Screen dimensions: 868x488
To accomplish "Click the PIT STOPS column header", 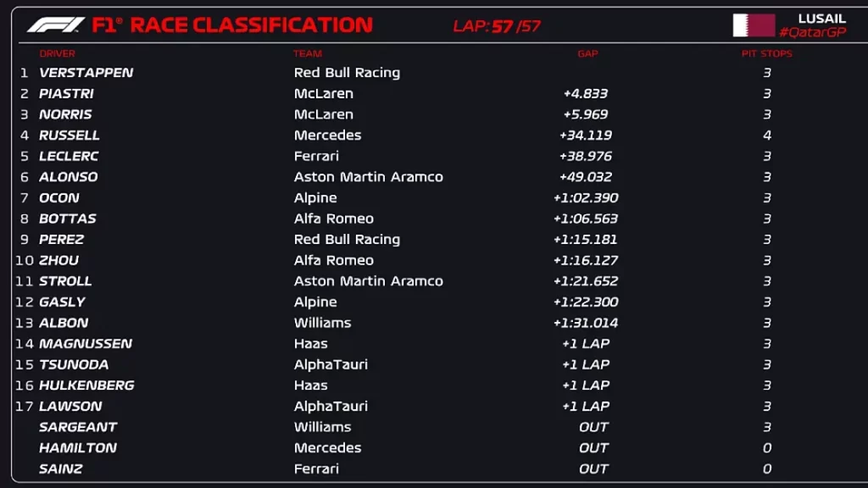I will click(x=766, y=53).
